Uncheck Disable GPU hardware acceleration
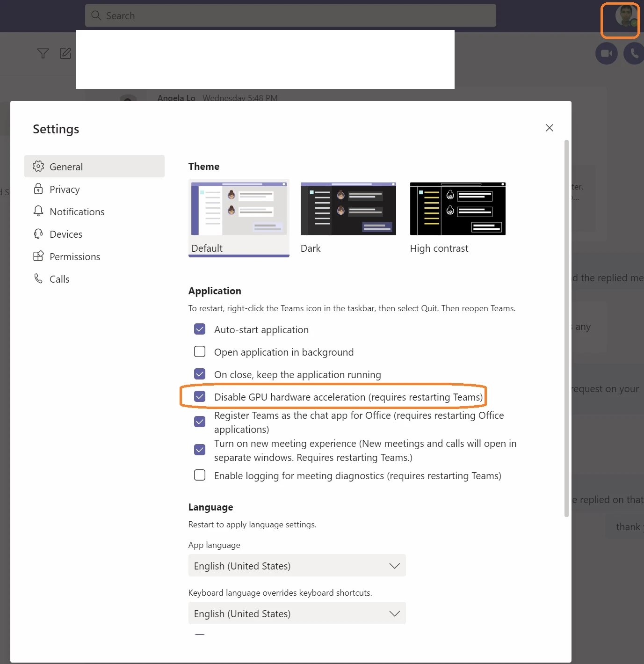The height and width of the screenshot is (664, 644). (200, 396)
